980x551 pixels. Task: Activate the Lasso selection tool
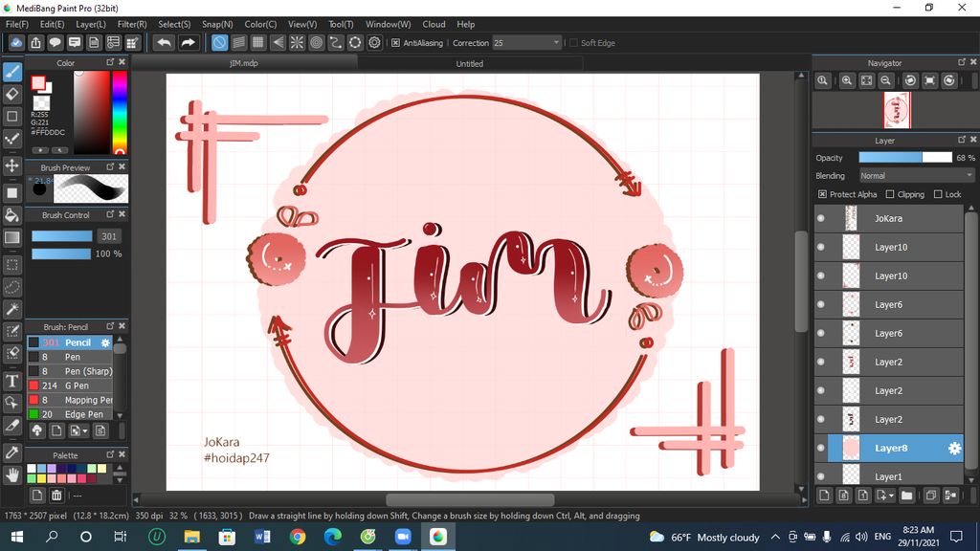pos(11,287)
